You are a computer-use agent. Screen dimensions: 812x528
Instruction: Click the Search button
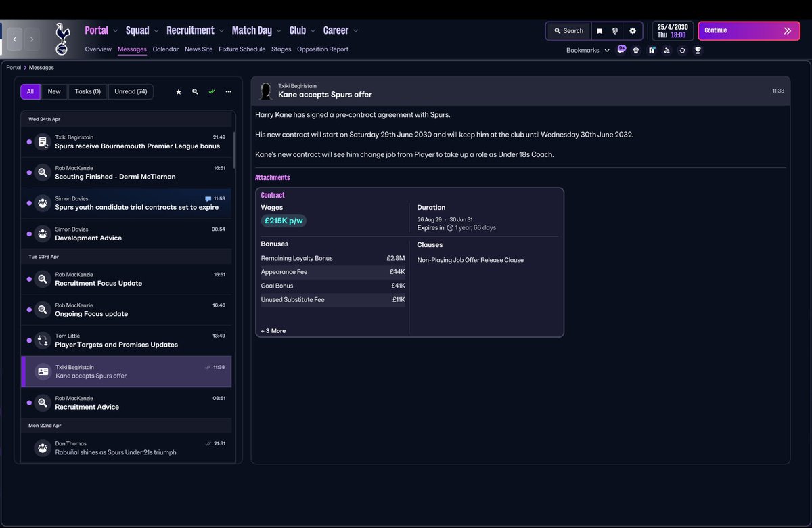pos(568,30)
